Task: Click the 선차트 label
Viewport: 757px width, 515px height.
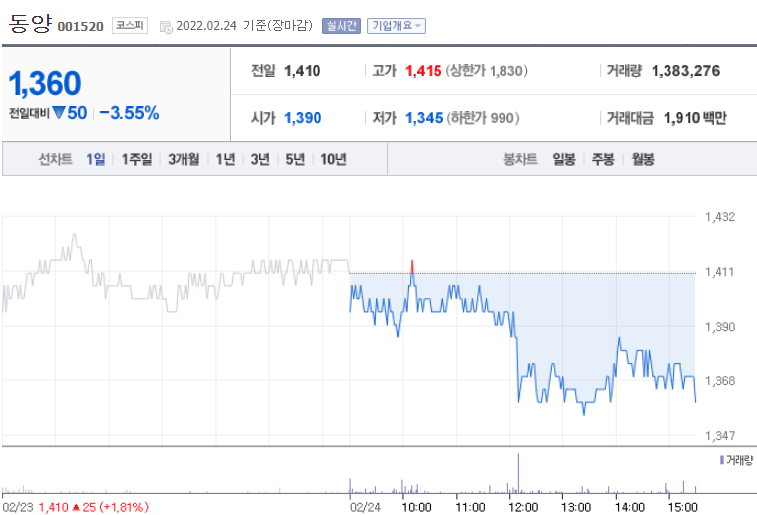Action: [x=56, y=159]
